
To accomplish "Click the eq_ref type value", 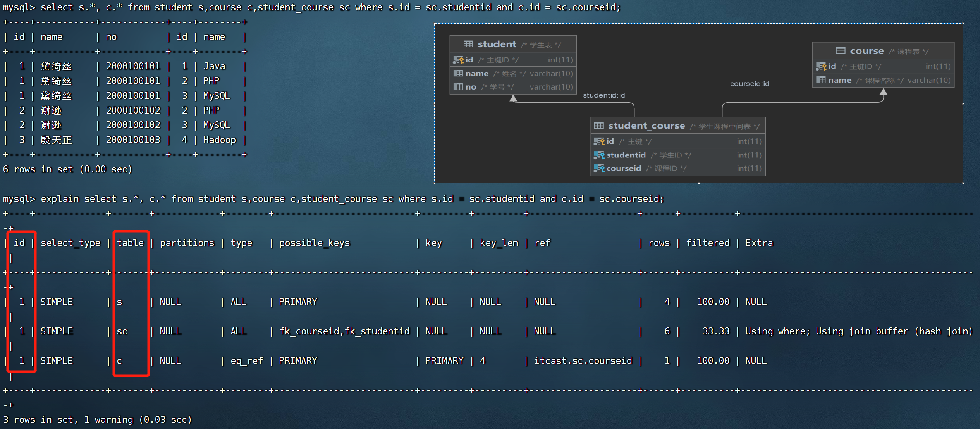I will 247,361.
